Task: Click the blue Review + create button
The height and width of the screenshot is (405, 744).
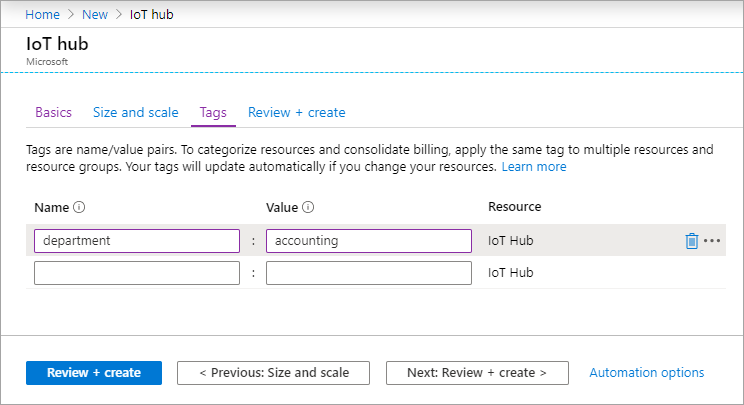Action: coord(93,373)
